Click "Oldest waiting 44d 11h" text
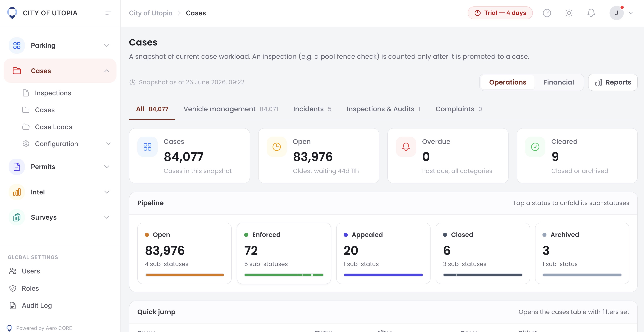Viewport: 644px width, 332px height. pos(326,171)
